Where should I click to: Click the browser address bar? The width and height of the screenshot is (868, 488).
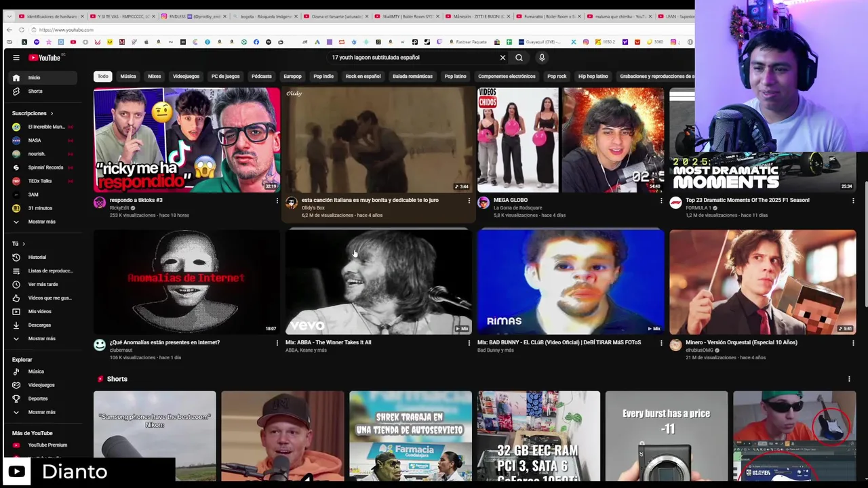tap(359, 30)
